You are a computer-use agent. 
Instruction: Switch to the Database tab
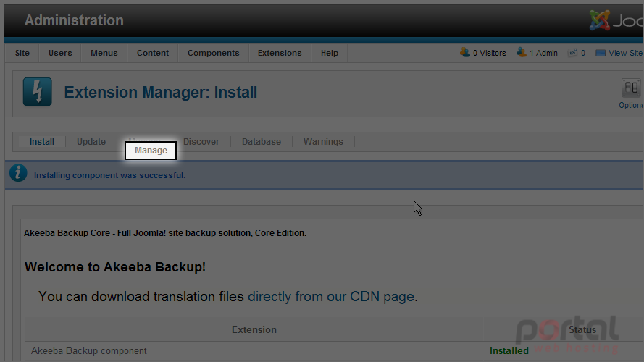pos(262,142)
